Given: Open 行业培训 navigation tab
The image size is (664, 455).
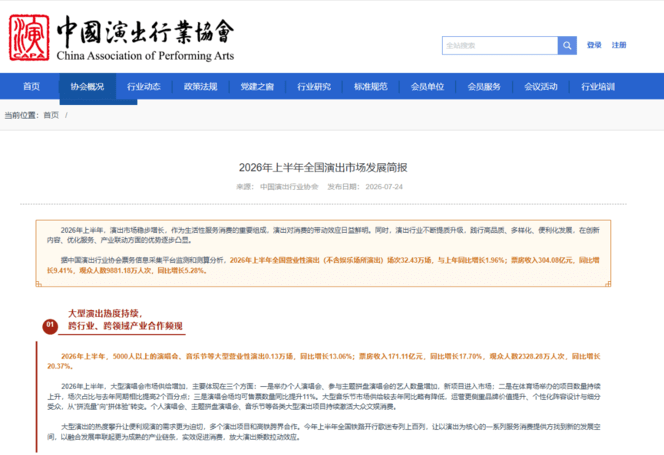Looking at the screenshot, I should coord(598,86).
